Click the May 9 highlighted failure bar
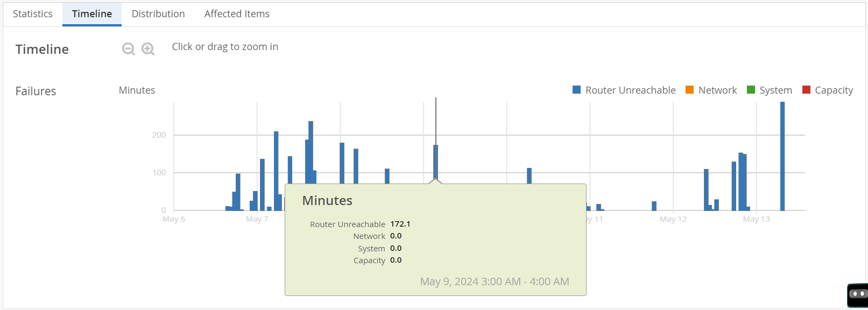 [435, 161]
